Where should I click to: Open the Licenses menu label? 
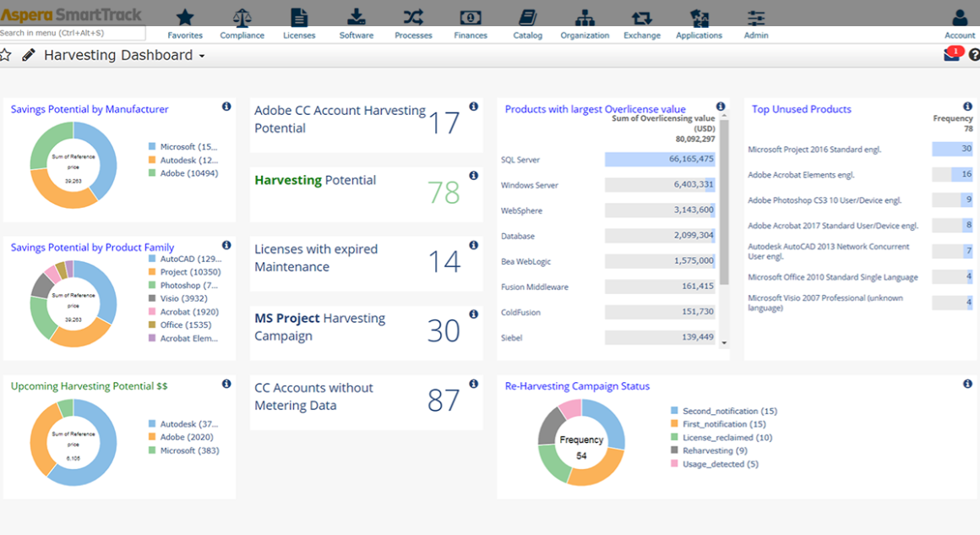pyautogui.click(x=299, y=35)
